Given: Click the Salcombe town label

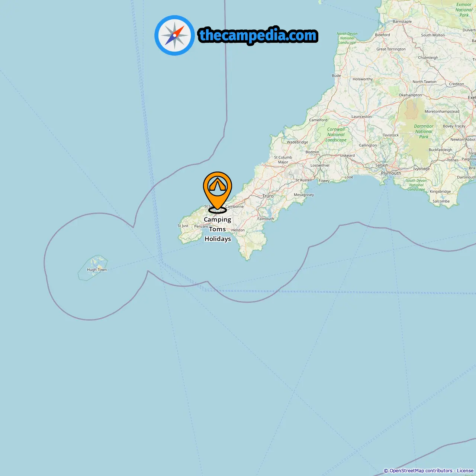Looking at the screenshot, I should pos(441,202).
